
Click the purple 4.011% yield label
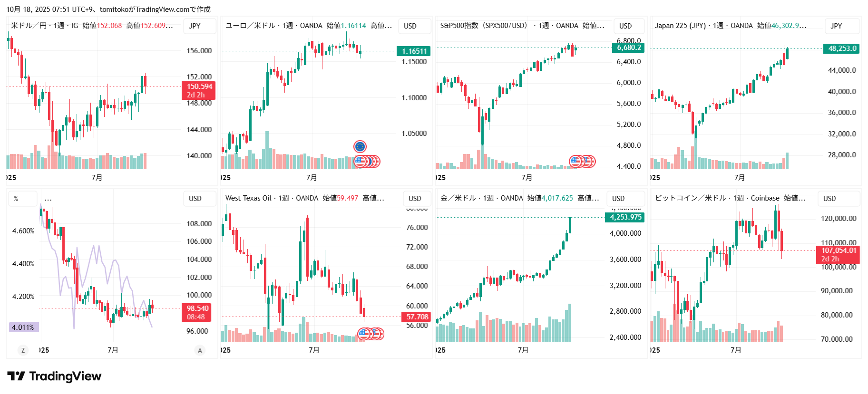point(23,327)
